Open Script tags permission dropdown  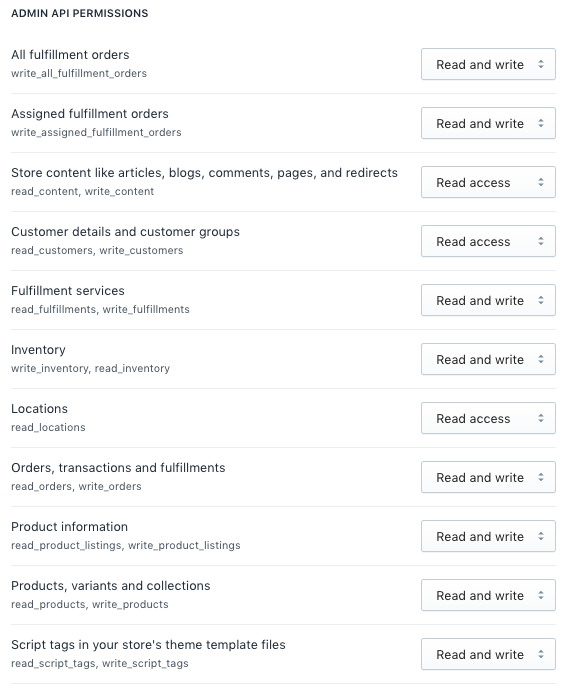click(488, 655)
